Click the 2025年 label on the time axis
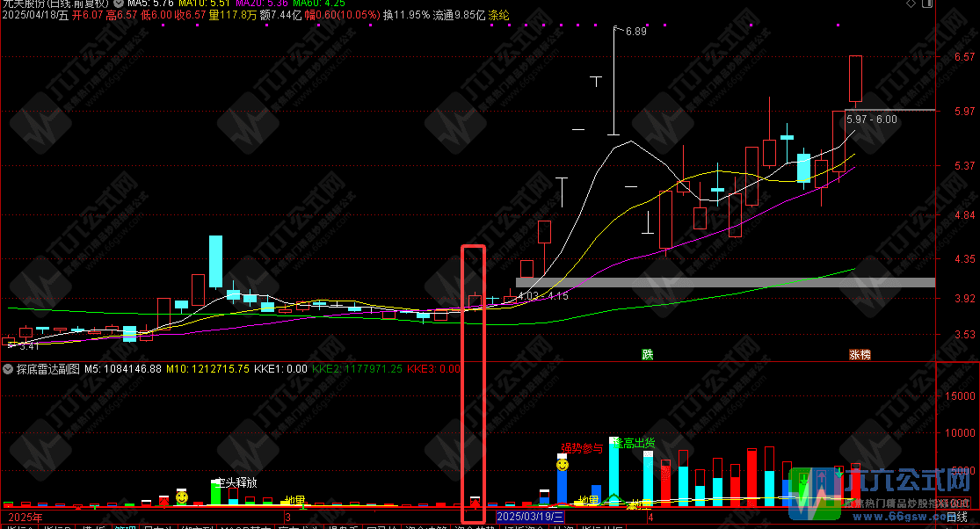 pyautogui.click(x=25, y=517)
